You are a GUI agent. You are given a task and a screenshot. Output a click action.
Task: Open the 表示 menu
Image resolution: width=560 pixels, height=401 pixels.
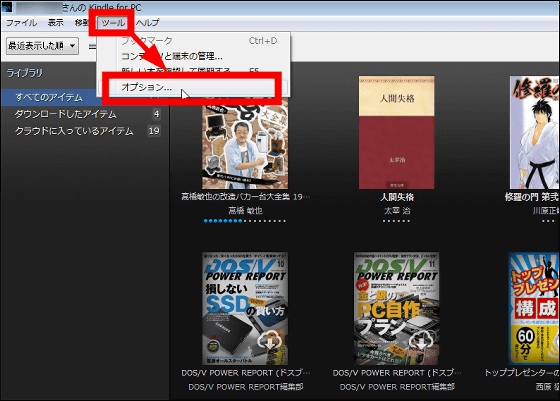coord(56,22)
